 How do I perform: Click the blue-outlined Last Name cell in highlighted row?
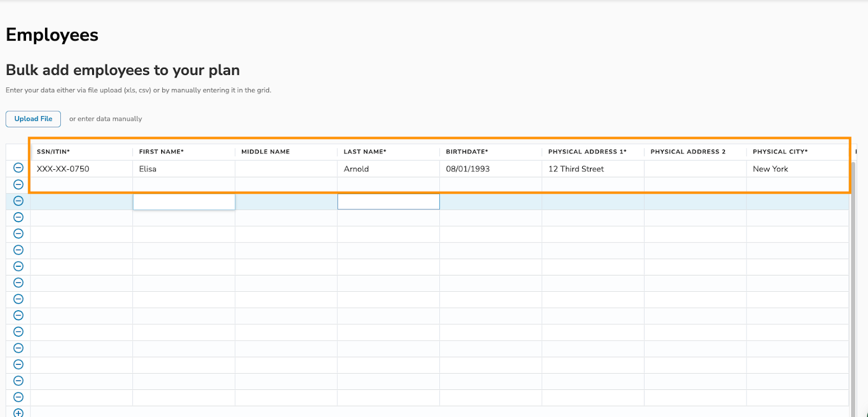[x=388, y=202]
